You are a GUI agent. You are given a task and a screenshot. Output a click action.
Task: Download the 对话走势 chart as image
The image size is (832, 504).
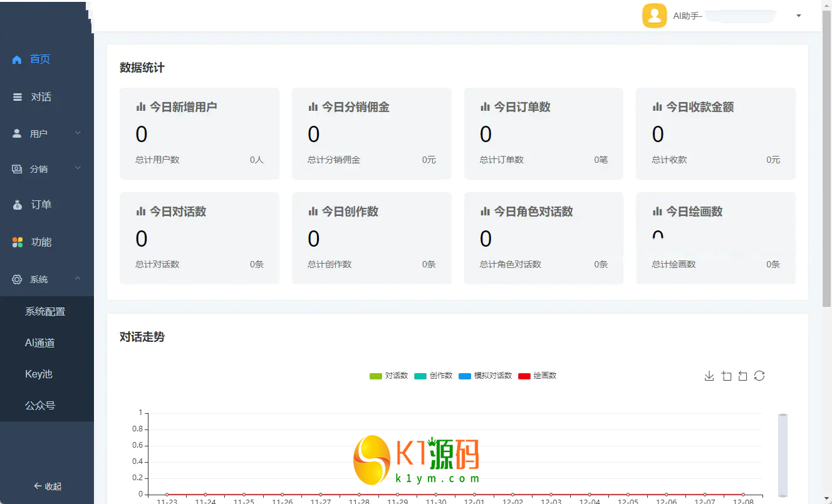click(x=709, y=376)
